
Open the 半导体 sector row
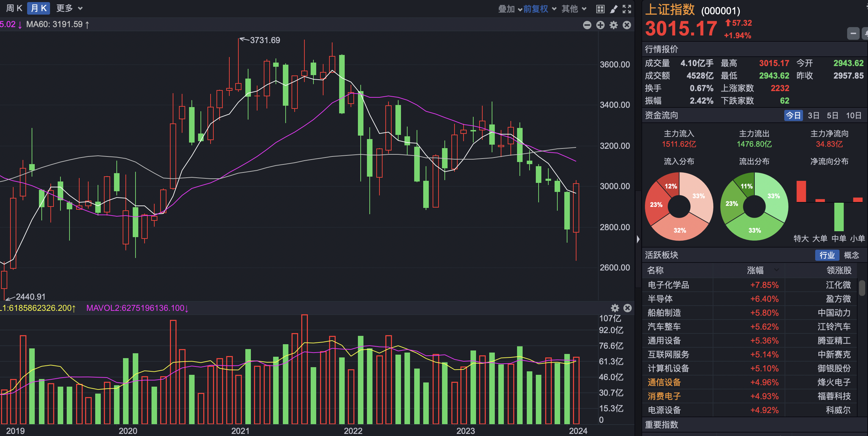tap(660, 299)
